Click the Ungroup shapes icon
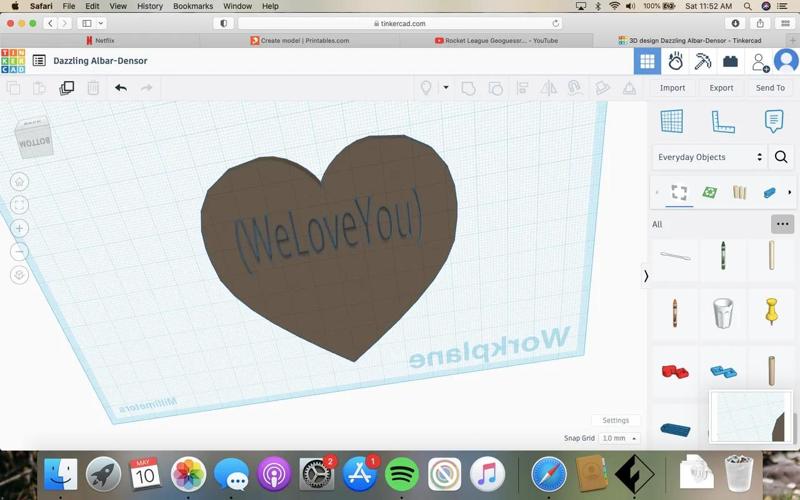The width and height of the screenshot is (800, 500). (495, 88)
